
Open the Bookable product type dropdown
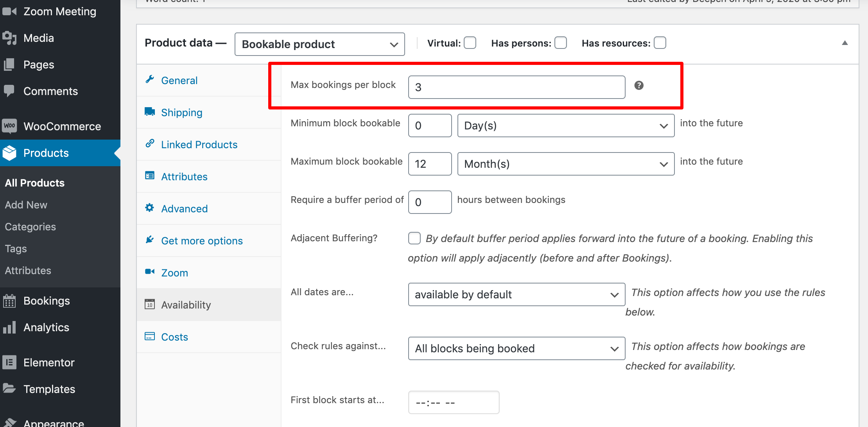coord(319,44)
